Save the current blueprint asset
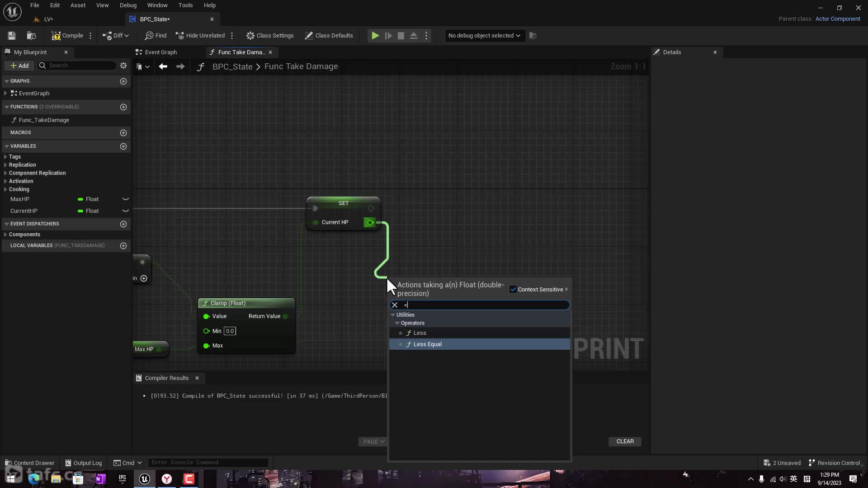 [x=12, y=36]
